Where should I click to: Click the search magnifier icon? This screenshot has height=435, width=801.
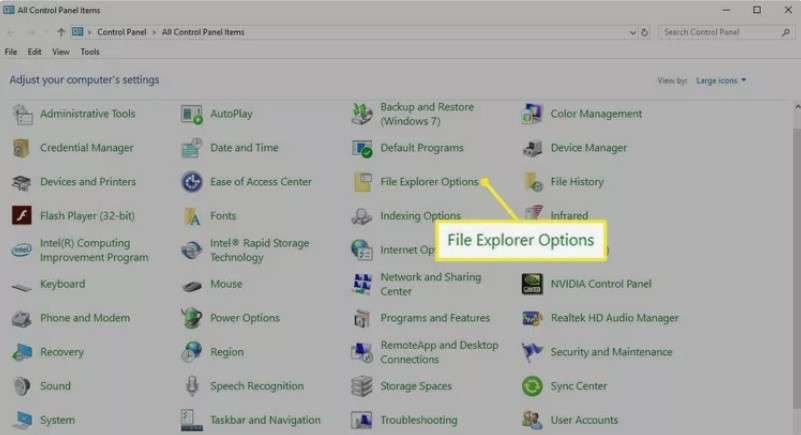[x=786, y=32]
